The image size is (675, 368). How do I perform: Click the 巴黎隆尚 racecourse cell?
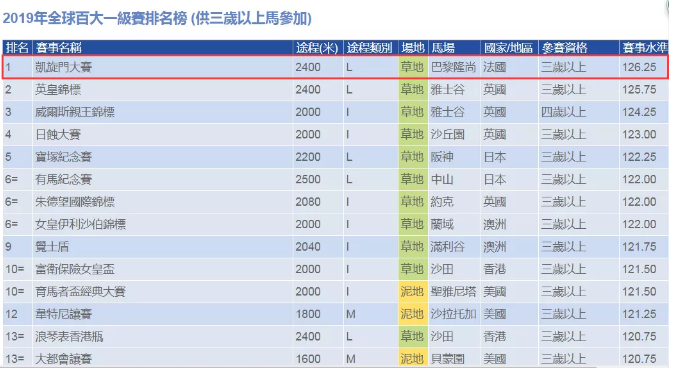[x=454, y=67]
